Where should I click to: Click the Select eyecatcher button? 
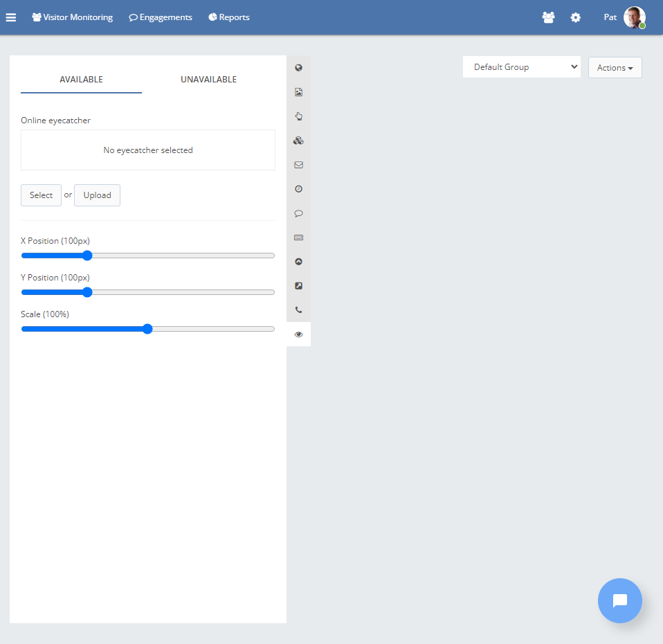(41, 195)
